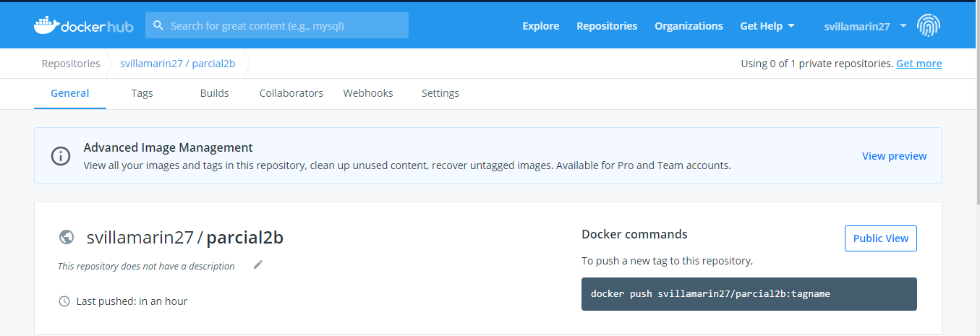Click the Public View button
The image size is (980, 336).
click(880, 238)
